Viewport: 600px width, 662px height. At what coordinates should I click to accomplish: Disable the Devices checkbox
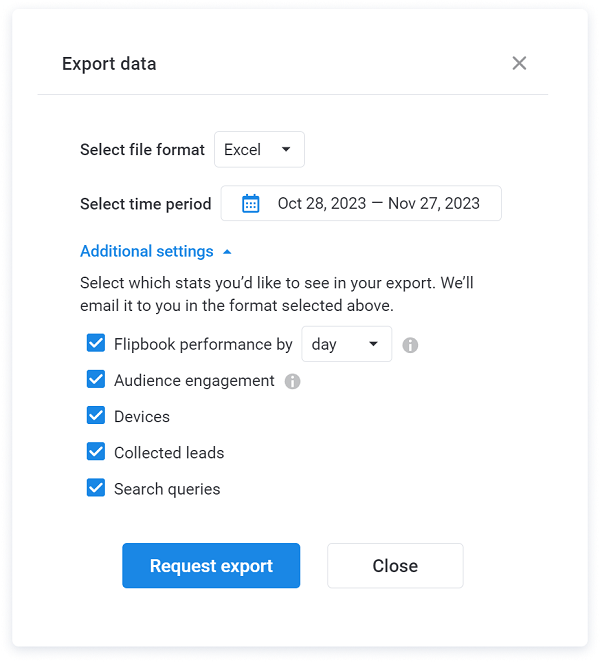pyautogui.click(x=96, y=415)
